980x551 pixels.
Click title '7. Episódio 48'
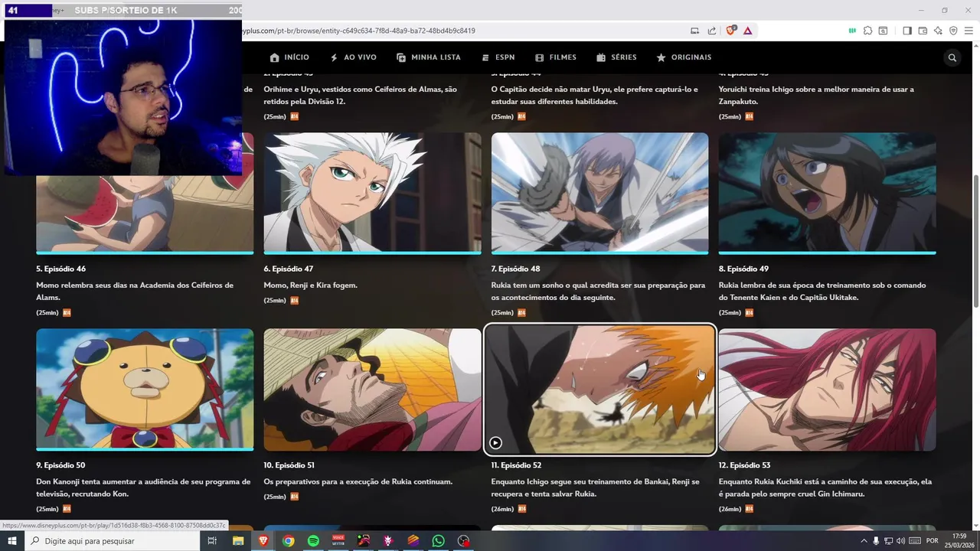(516, 269)
